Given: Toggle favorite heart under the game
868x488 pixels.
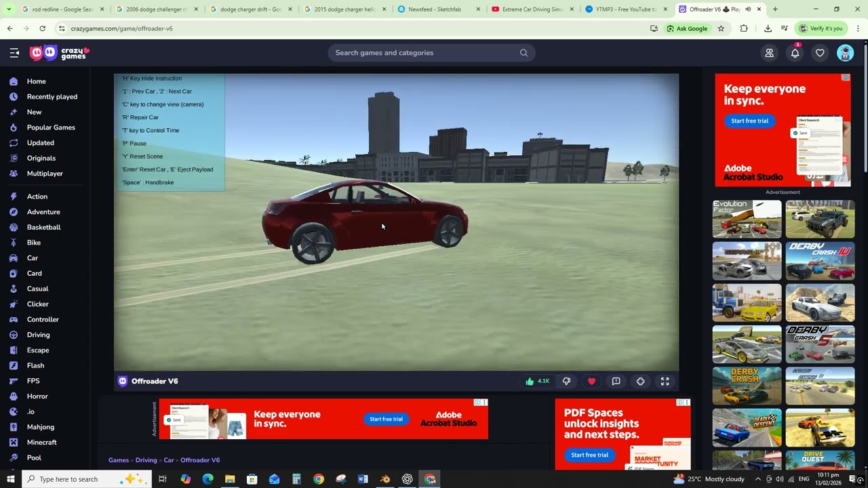Looking at the screenshot, I should (x=591, y=382).
